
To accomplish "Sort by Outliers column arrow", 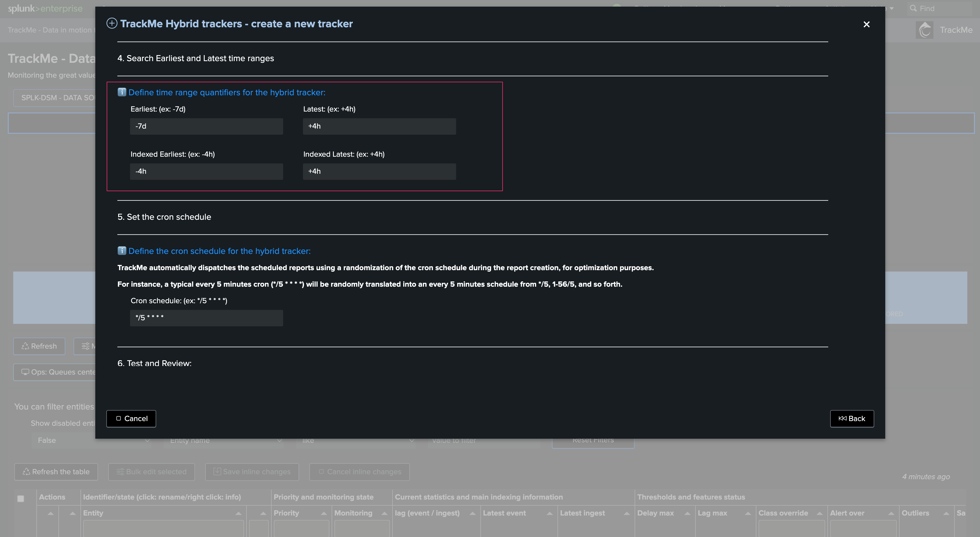I will tap(946, 513).
